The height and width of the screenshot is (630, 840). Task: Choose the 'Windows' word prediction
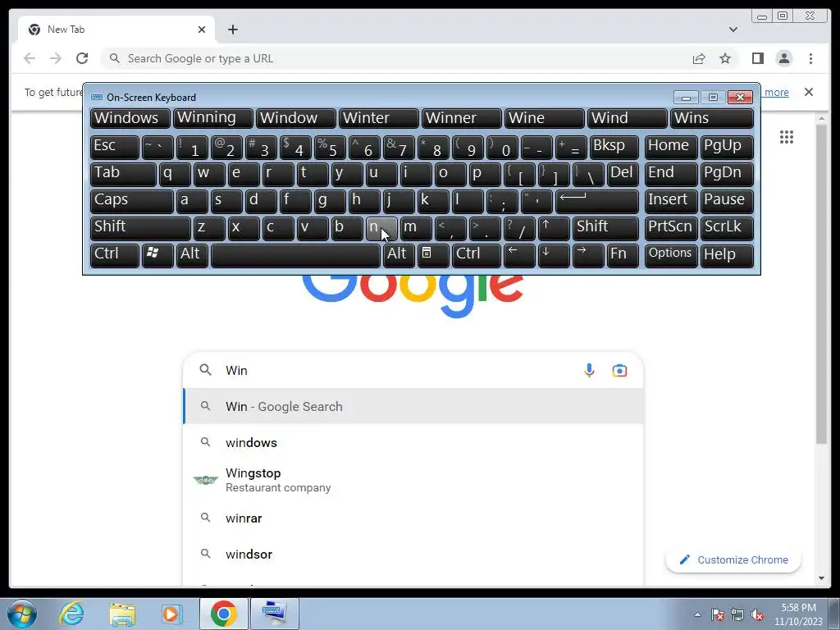[130, 118]
